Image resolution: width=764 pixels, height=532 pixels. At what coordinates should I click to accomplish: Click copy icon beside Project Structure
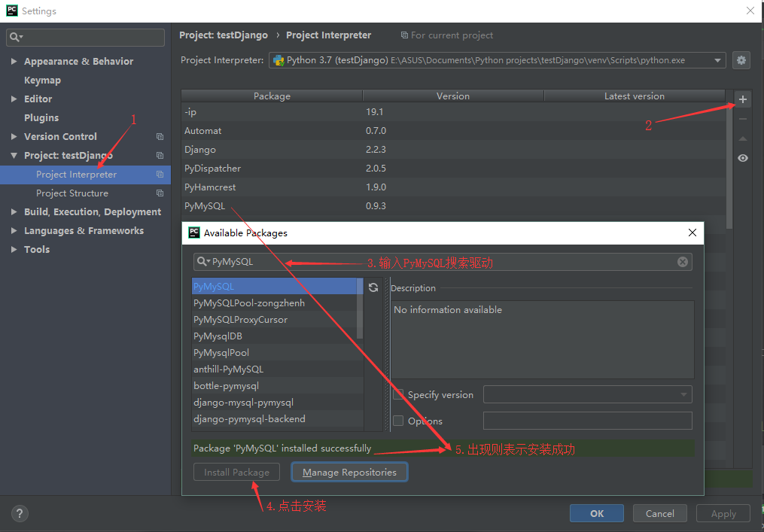(160, 193)
